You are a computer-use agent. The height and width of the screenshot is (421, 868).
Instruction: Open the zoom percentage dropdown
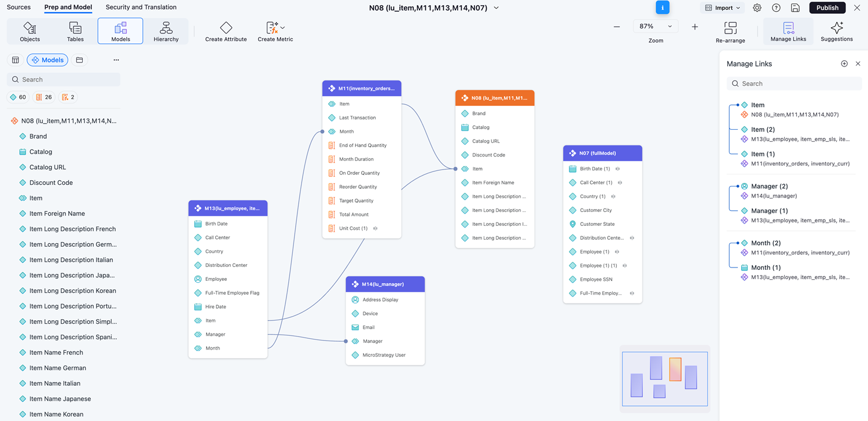(656, 27)
